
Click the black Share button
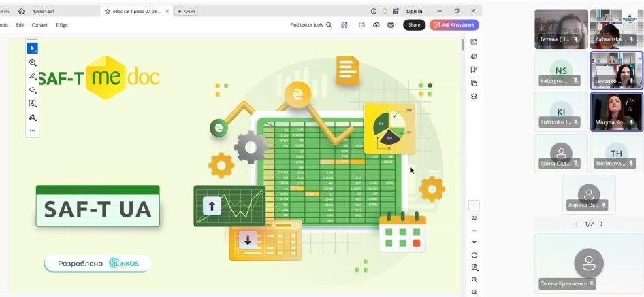(x=414, y=25)
